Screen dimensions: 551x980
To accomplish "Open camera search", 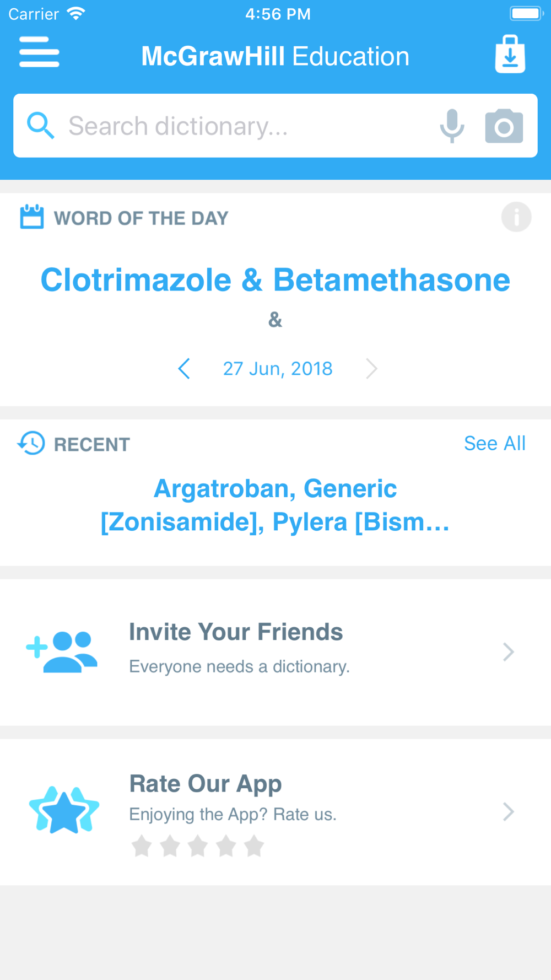I will pyautogui.click(x=504, y=126).
